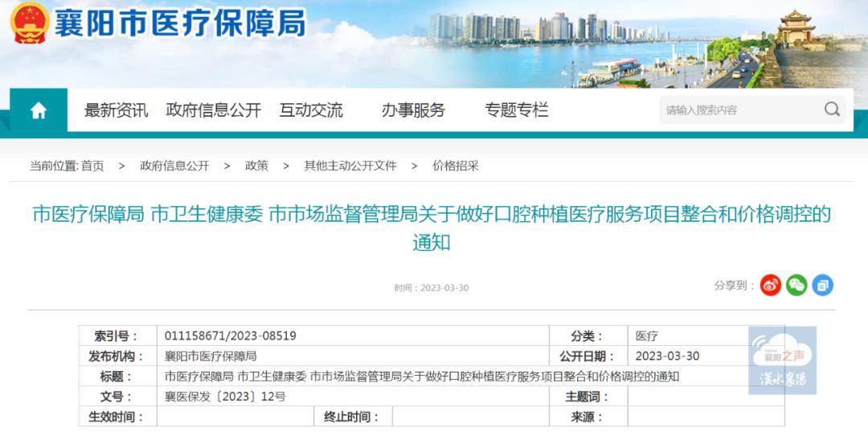The width and height of the screenshot is (868, 432).
Task: Click the 来源 label cell
Action: tap(588, 417)
